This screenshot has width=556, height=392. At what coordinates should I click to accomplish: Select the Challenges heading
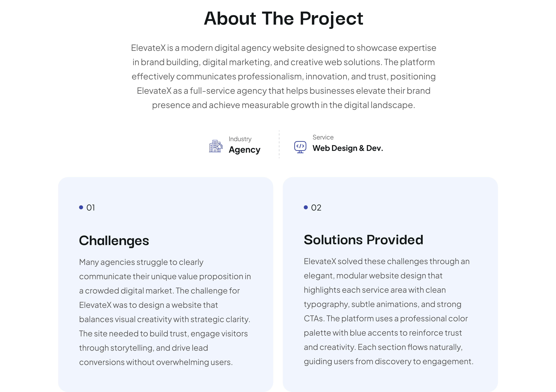(114, 241)
